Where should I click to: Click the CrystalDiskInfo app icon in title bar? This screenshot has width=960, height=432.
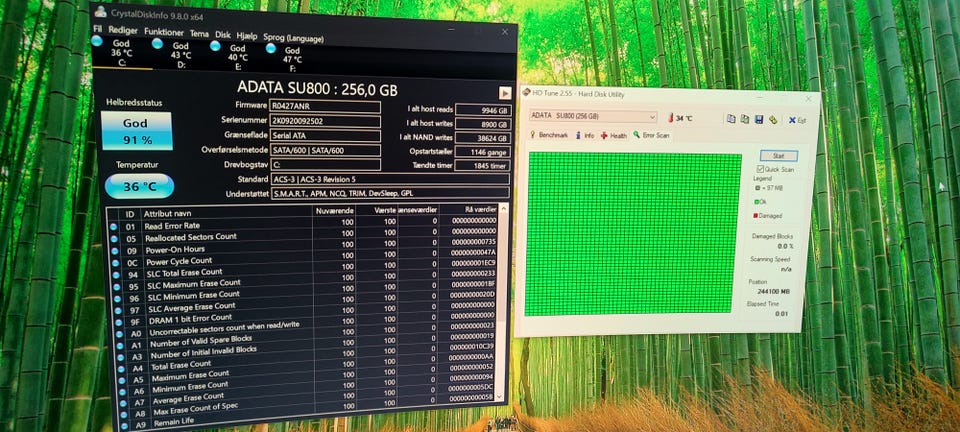pyautogui.click(x=101, y=12)
